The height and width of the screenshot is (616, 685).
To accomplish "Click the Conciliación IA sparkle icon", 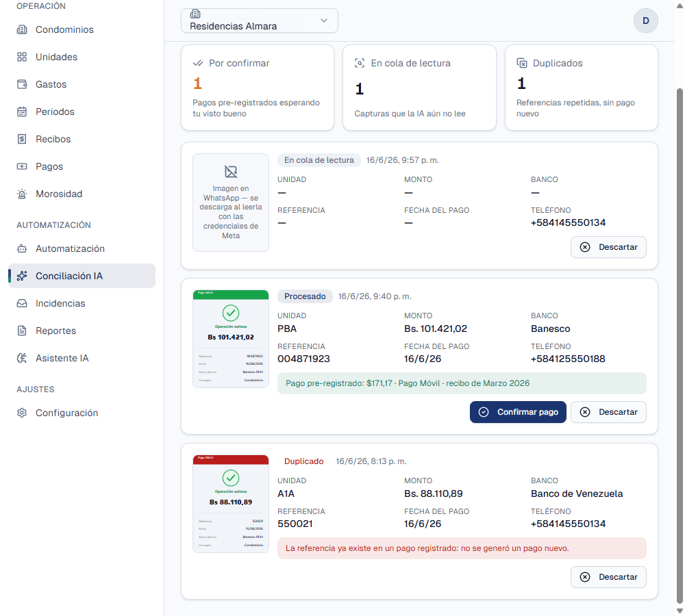I will click(22, 276).
